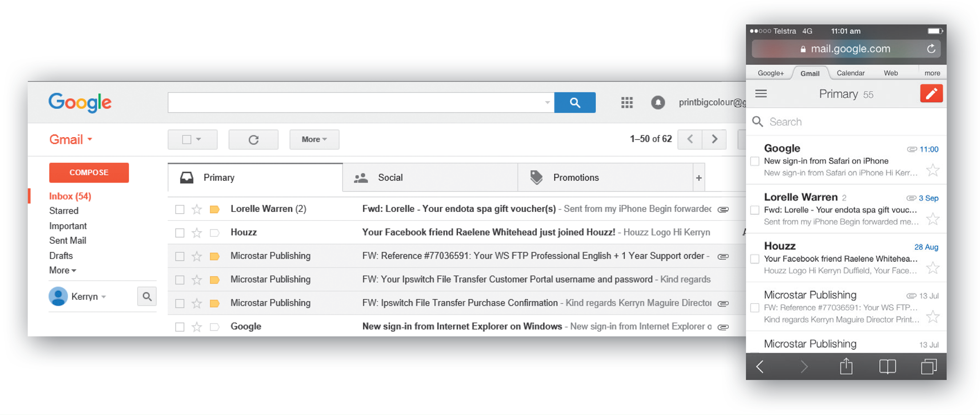
Task: Star the Lorelle Warren email in mobile inbox
Action: click(933, 219)
